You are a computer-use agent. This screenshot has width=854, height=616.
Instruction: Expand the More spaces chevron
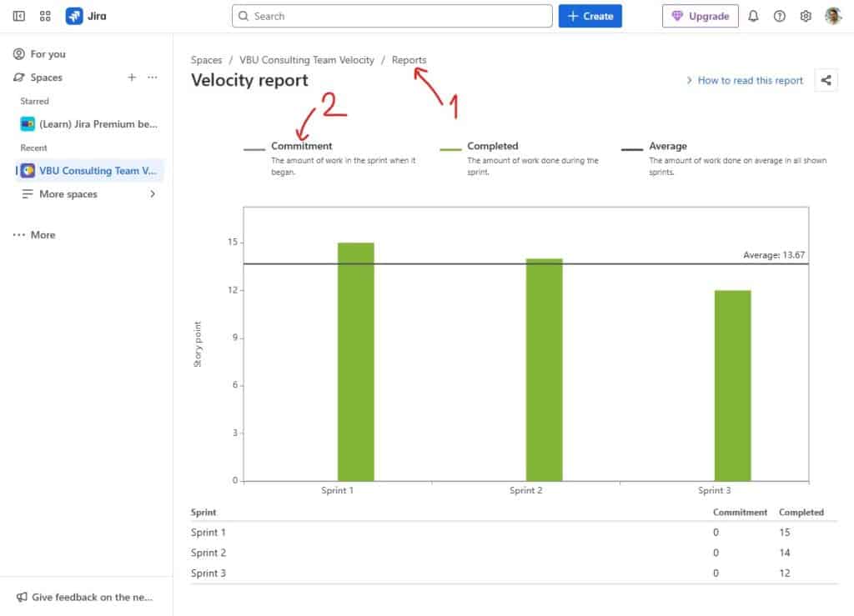153,194
